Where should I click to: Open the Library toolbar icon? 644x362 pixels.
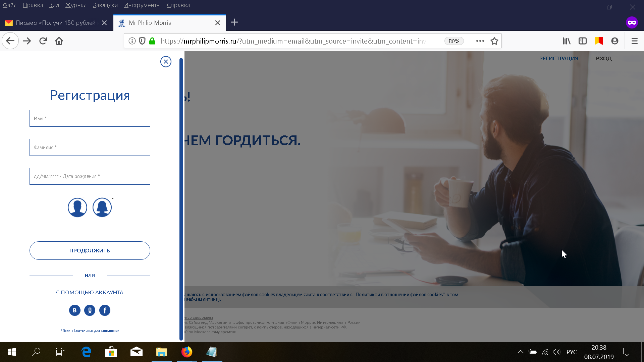coord(567,41)
